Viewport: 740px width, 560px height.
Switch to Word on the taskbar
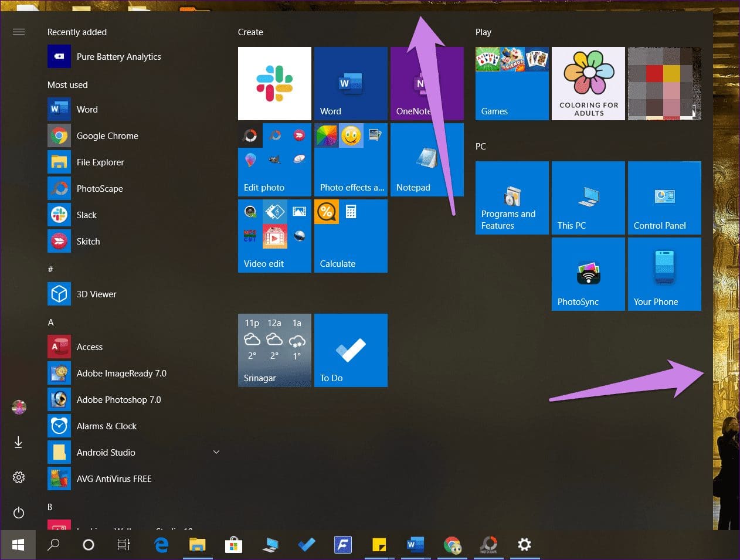click(x=415, y=545)
